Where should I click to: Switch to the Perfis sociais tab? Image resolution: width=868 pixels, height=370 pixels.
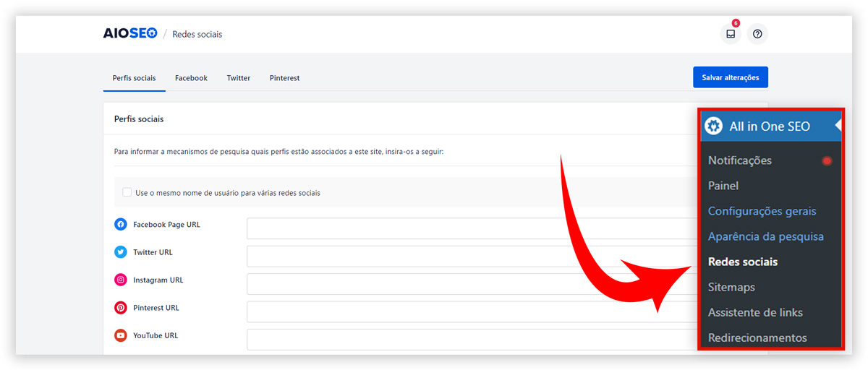134,78
